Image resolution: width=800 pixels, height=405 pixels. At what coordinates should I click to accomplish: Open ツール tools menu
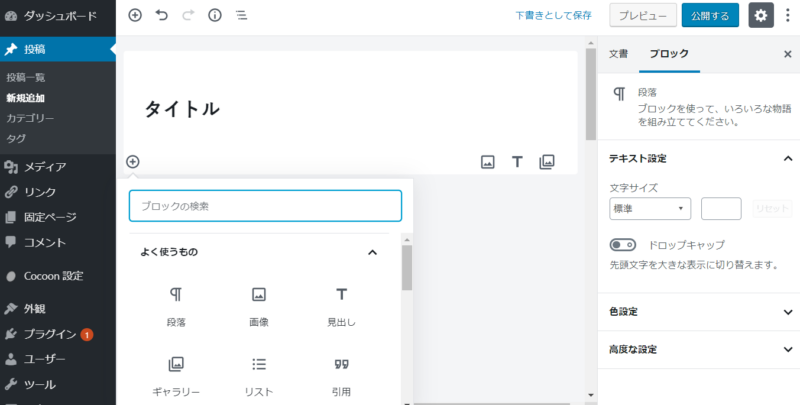pos(58,384)
